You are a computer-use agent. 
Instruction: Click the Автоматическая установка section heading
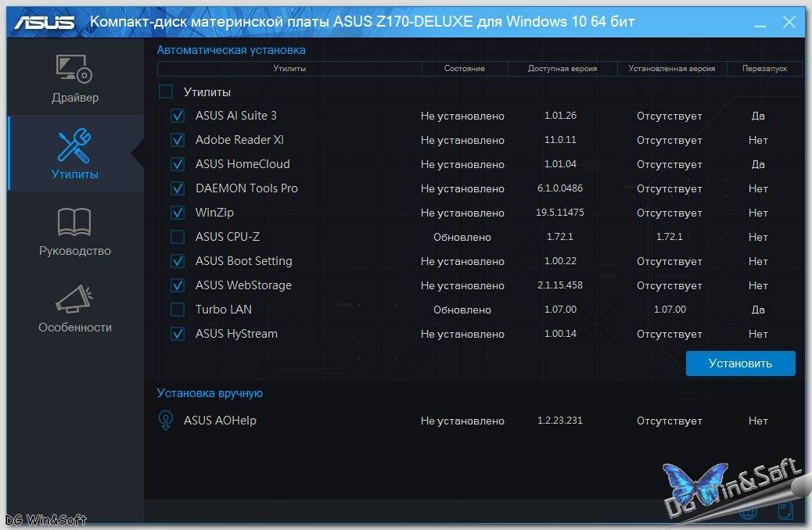click(x=231, y=50)
